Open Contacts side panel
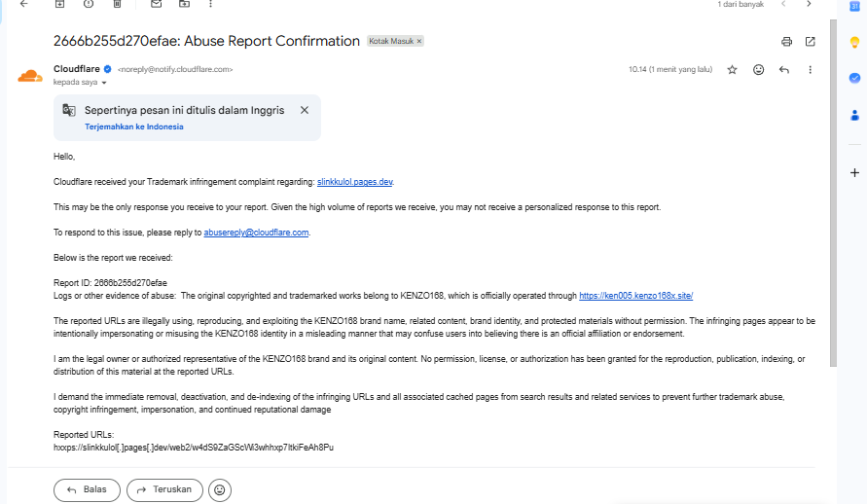 click(x=854, y=115)
